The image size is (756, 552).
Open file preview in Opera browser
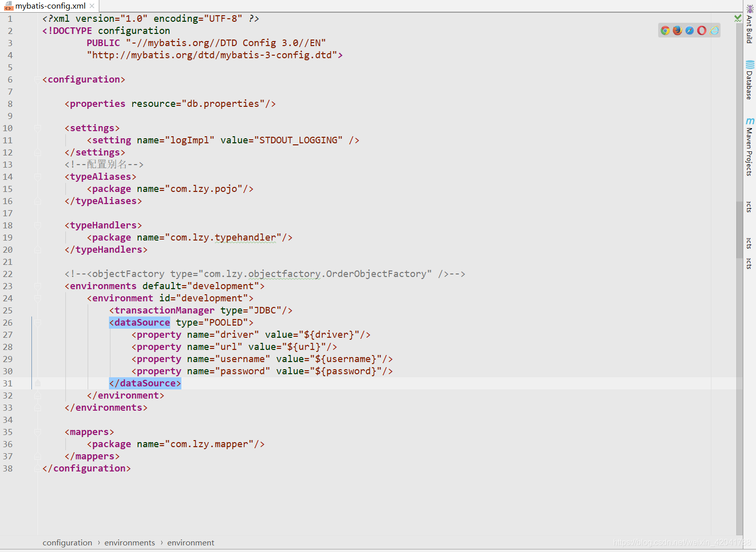pos(702,30)
